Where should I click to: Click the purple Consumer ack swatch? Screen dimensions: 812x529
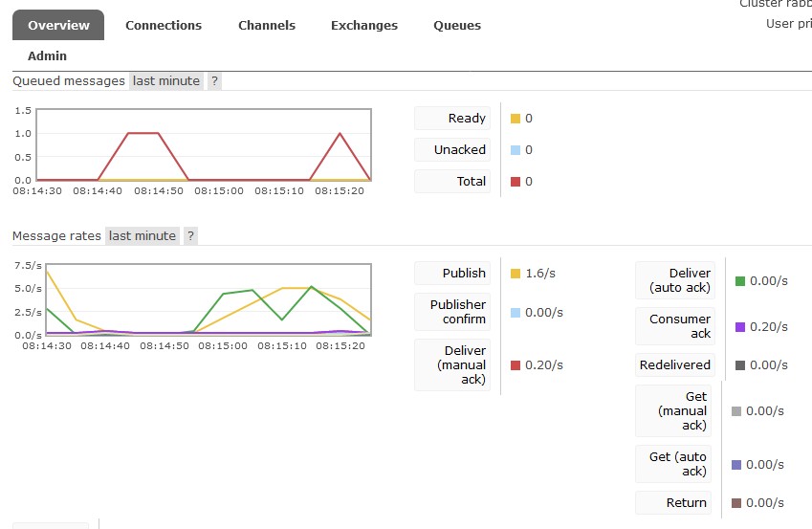(740, 327)
